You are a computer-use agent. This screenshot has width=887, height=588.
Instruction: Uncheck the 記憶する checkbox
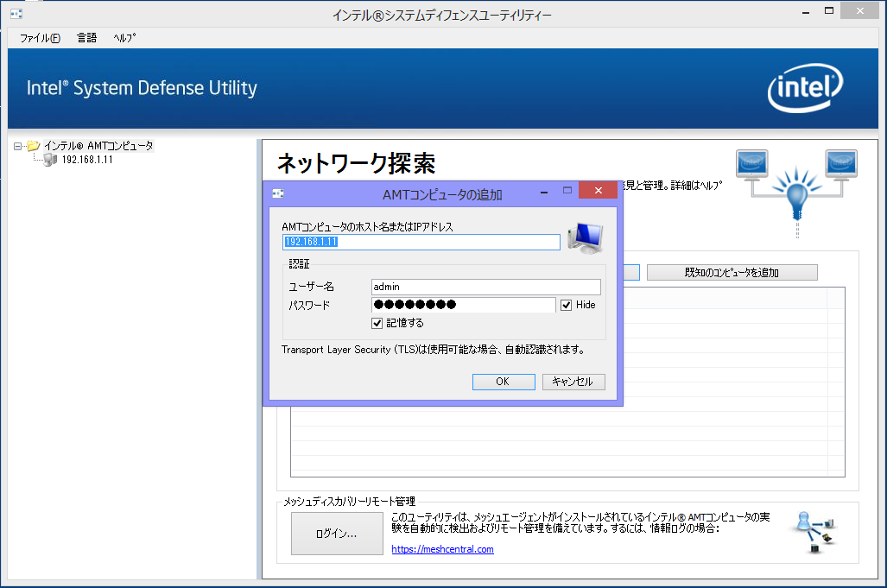tap(377, 324)
